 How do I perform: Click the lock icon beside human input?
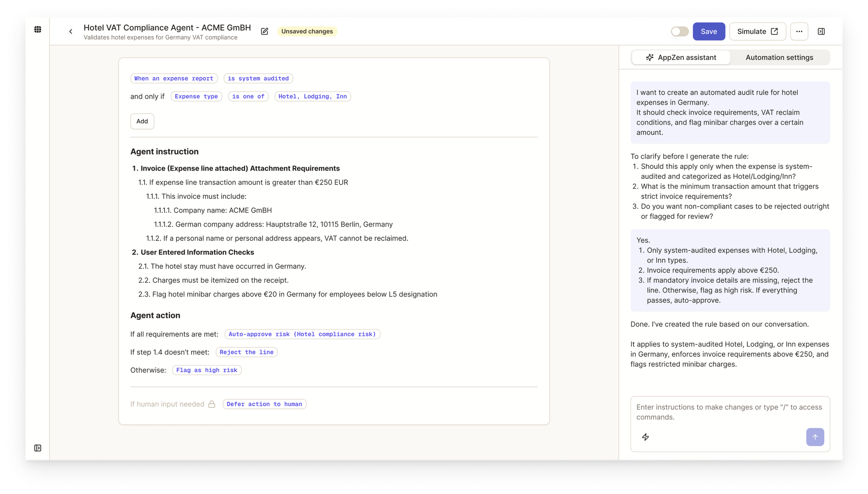click(x=212, y=404)
